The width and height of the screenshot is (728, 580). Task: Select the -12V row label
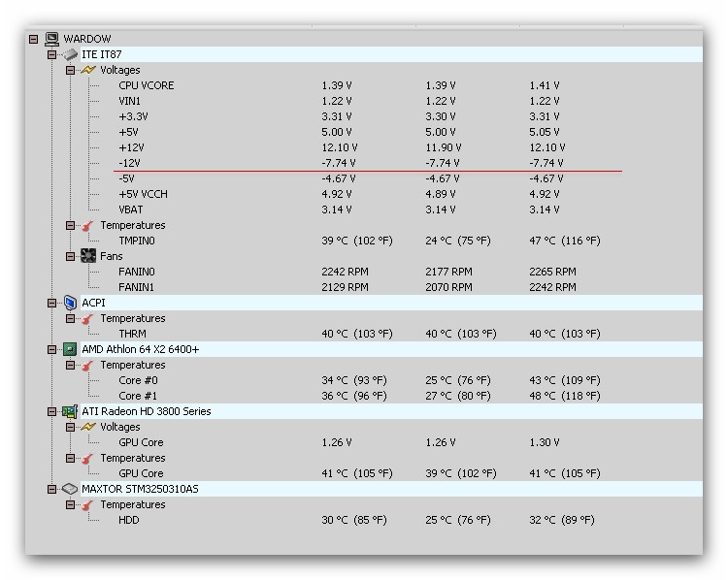click(x=129, y=163)
